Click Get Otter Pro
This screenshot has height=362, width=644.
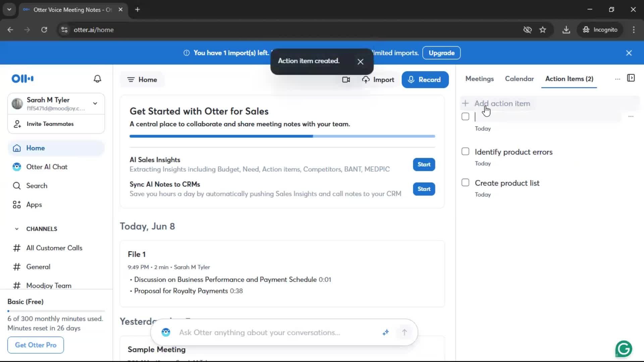[36, 345]
